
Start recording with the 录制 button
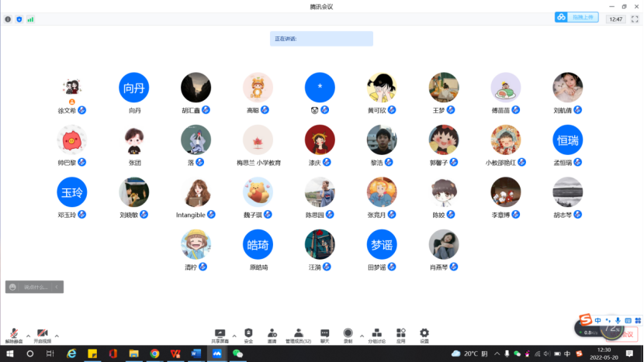pyautogui.click(x=348, y=334)
